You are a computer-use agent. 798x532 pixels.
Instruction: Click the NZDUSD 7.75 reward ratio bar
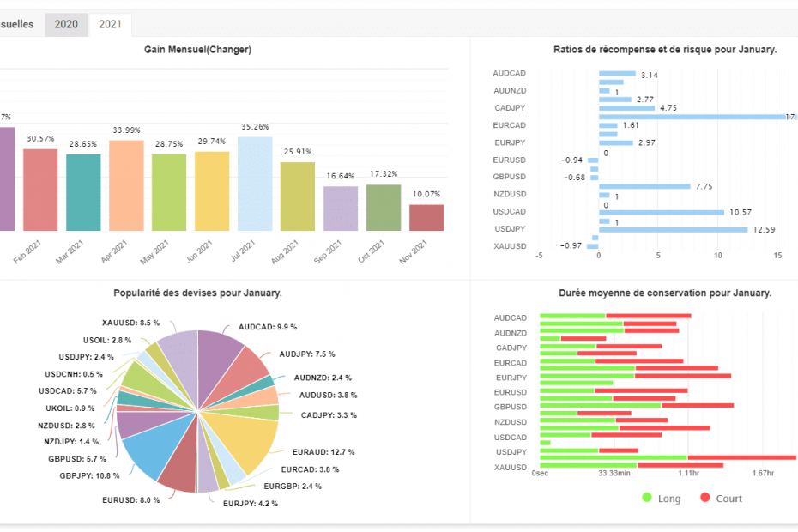click(x=644, y=186)
